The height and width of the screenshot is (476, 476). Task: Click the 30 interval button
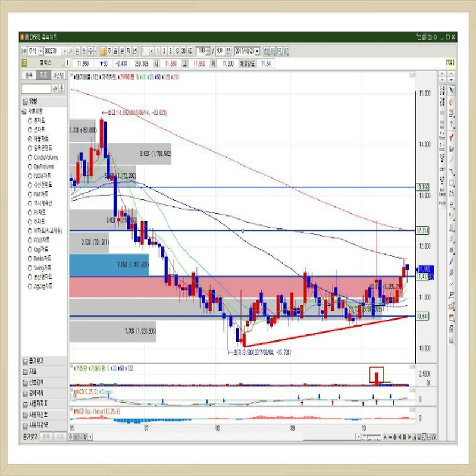[x=183, y=51]
